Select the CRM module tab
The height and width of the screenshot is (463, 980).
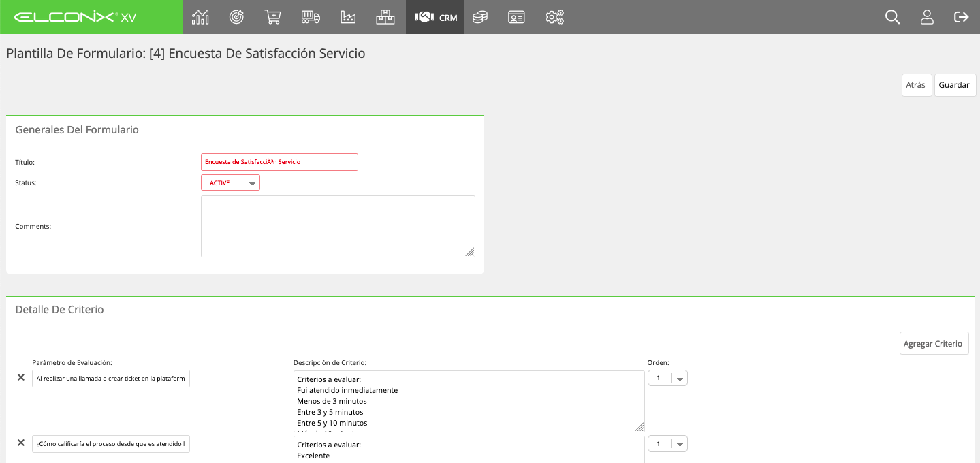tap(435, 17)
